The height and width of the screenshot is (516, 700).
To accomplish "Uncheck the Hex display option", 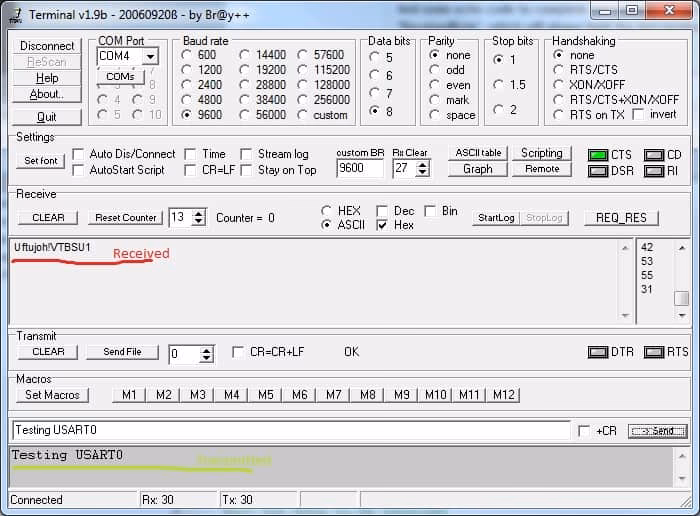I will pos(382,225).
